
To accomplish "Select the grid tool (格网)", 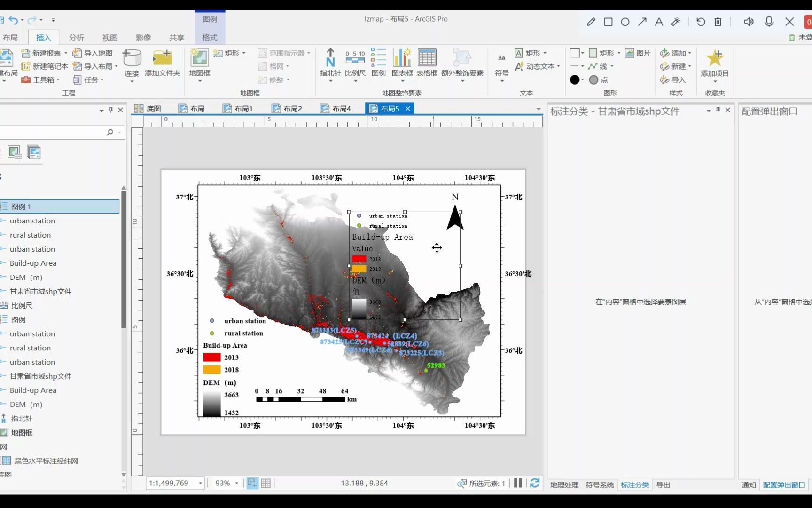I will pos(276,66).
